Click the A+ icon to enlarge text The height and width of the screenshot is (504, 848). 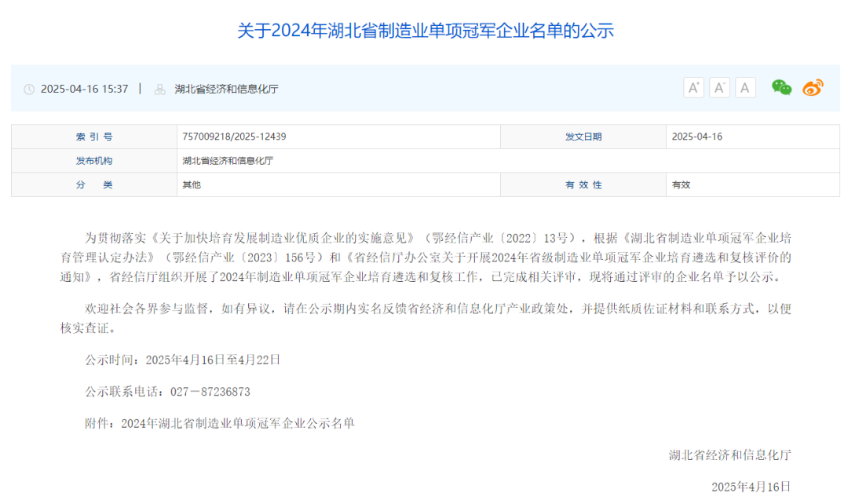693,87
